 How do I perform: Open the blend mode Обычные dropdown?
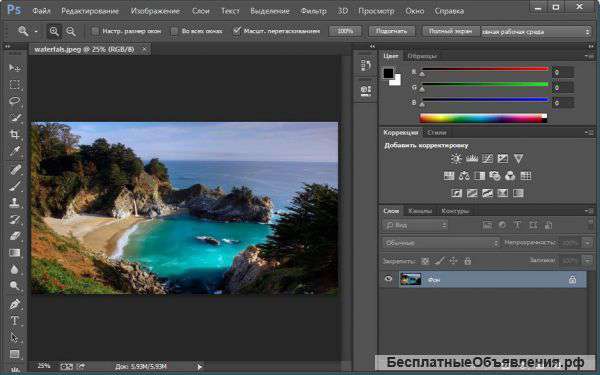[441, 243]
